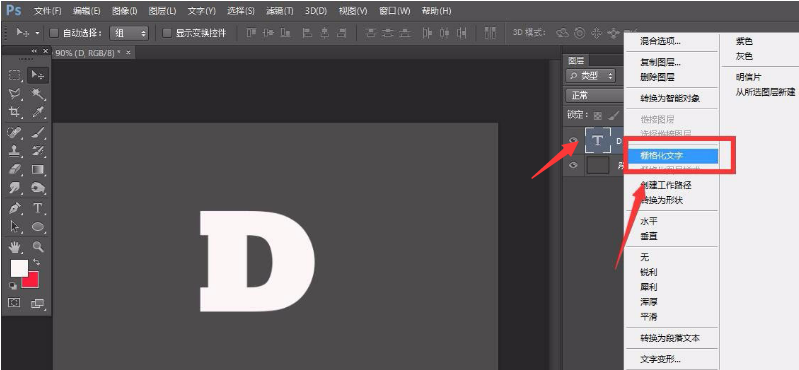The image size is (799, 370).
Task: Select the Magic Wand tool
Action: click(38, 94)
